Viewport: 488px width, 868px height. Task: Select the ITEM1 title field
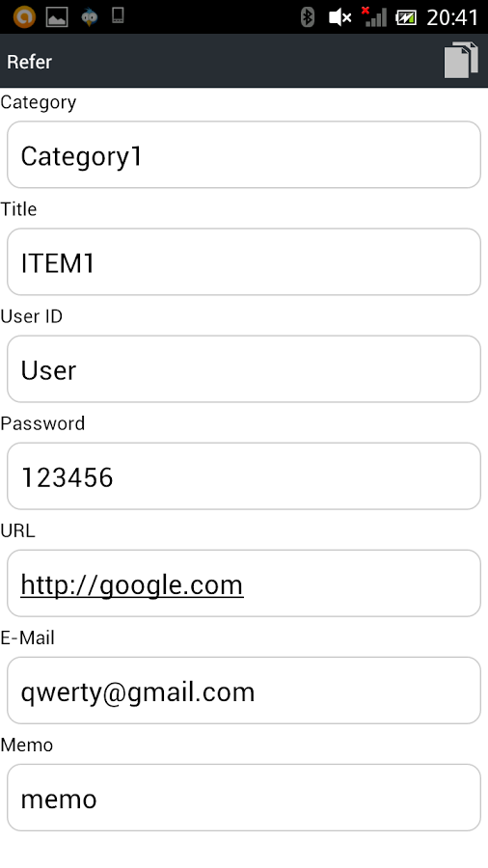(244, 261)
